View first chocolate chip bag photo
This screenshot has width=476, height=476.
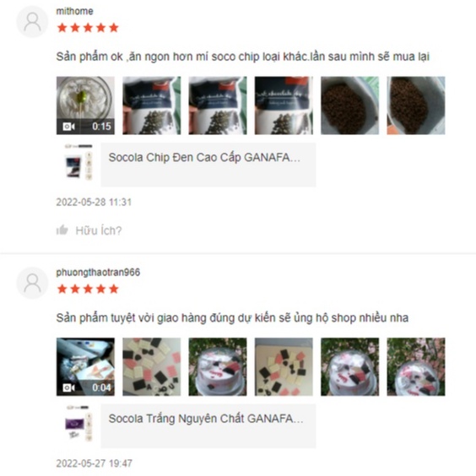point(151,105)
